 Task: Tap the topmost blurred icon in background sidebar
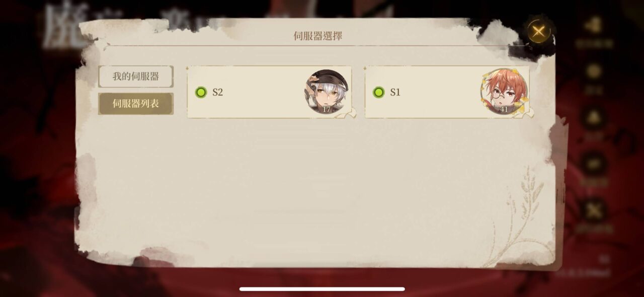coord(594,28)
